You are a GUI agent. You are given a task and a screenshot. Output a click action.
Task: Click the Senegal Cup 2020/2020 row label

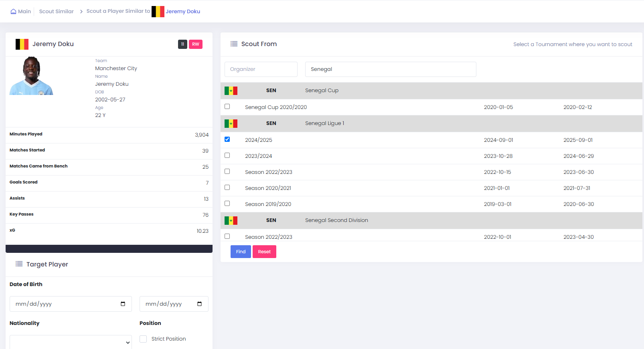pos(276,107)
